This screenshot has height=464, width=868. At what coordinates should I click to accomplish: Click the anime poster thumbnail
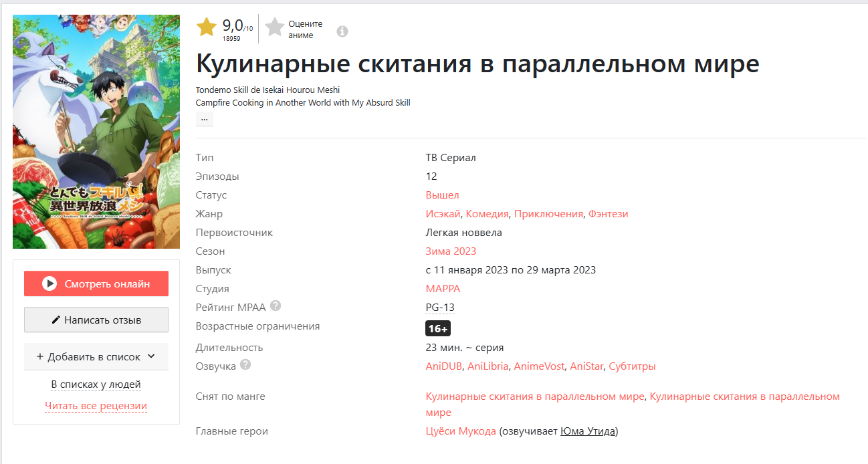pyautogui.click(x=96, y=132)
